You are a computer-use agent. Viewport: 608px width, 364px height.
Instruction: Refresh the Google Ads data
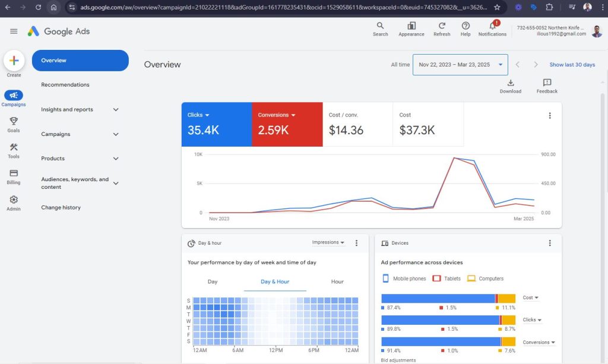pyautogui.click(x=442, y=29)
